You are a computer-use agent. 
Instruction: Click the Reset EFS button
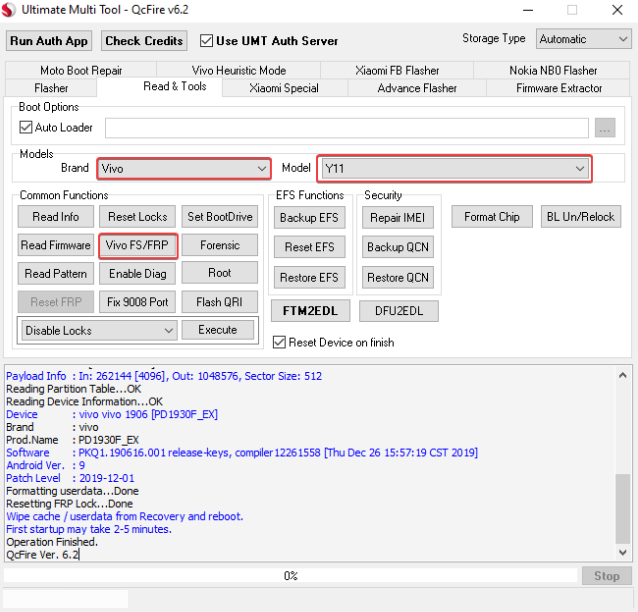tap(309, 247)
